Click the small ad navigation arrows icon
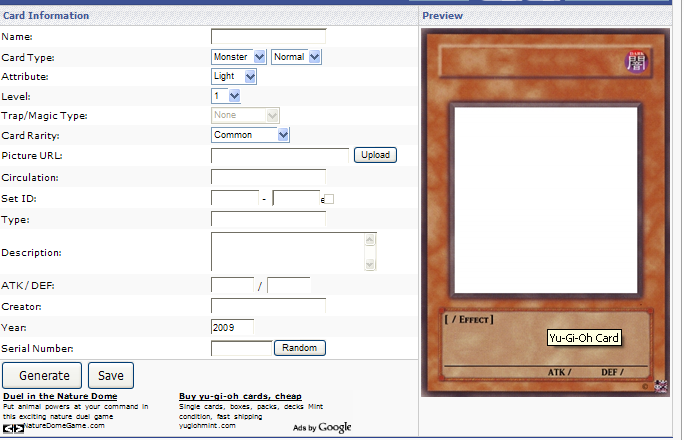Viewport: 684px width, 440px height. pyautogui.click(x=14, y=429)
